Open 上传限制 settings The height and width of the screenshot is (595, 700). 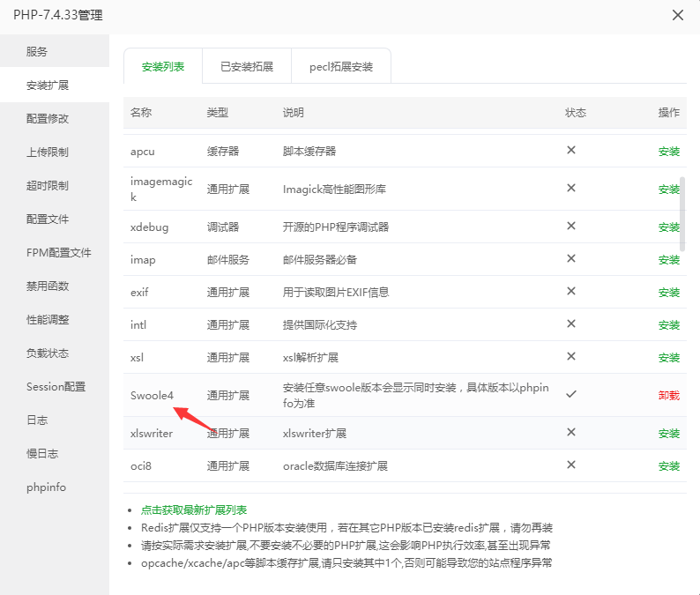click(x=48, y=152)
